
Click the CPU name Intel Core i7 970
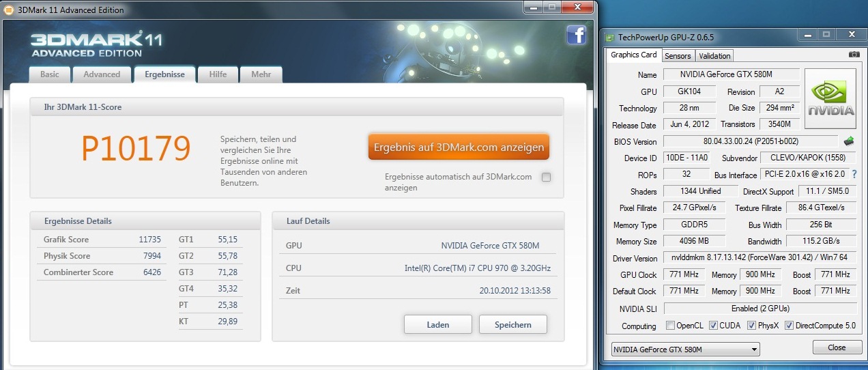(x=478, y=268)
